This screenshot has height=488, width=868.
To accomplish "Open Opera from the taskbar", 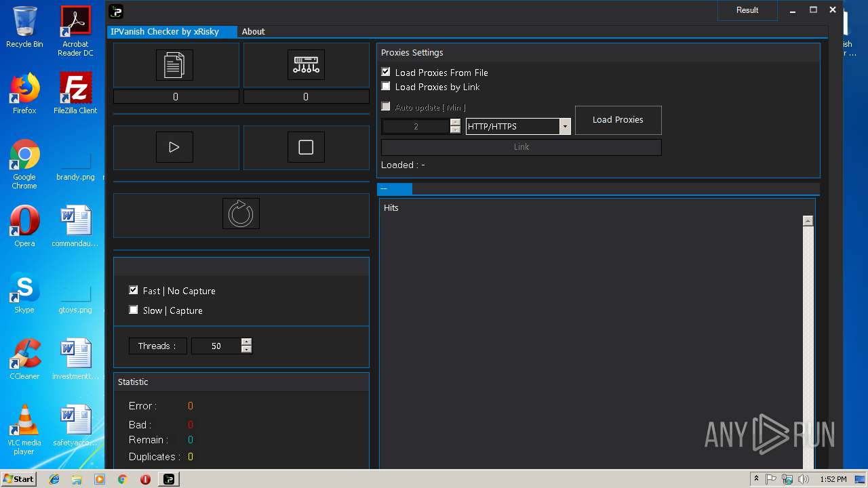I will pos(145,479).
